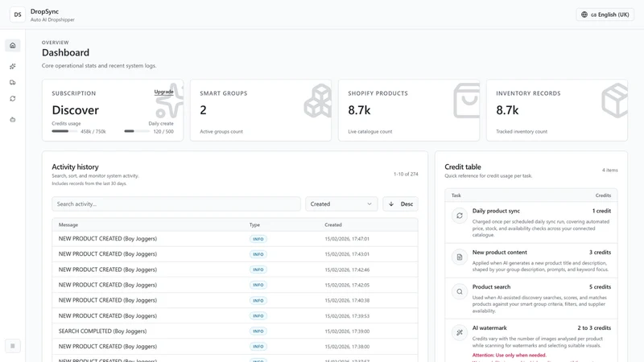Click the Daily product sync refresh icon

460,216
